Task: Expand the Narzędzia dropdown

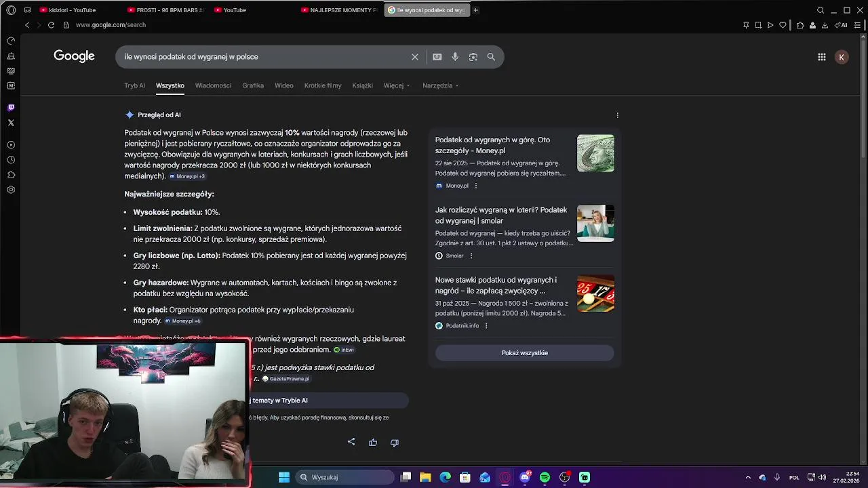Action: 441,85
